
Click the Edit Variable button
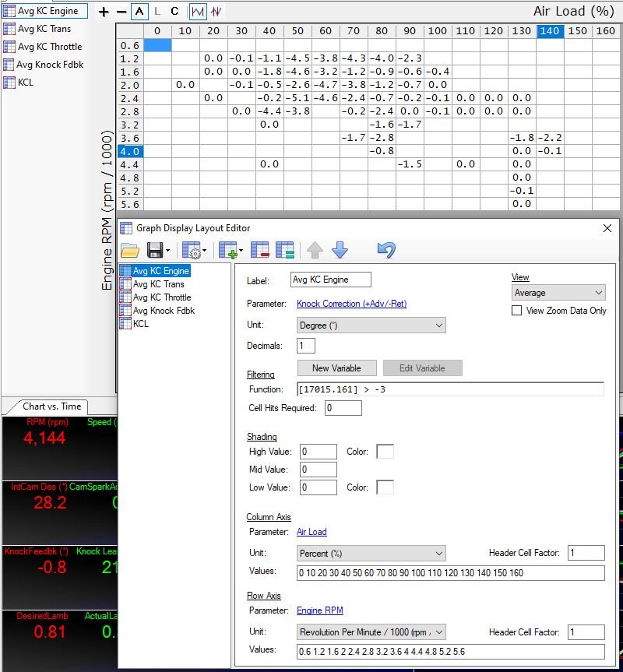pyautogui.click(x=423, y=368)
